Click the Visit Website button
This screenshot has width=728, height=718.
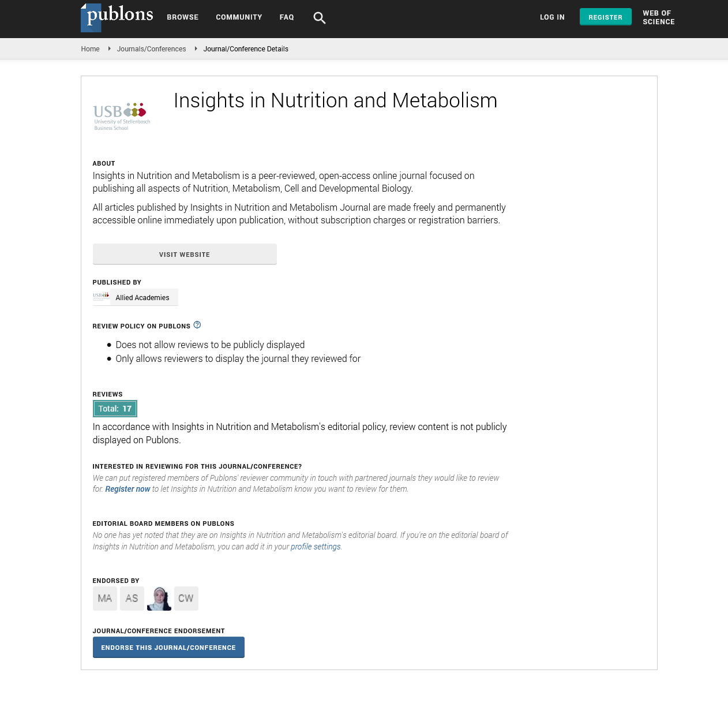pyautogui.click(x=185, y=255)
